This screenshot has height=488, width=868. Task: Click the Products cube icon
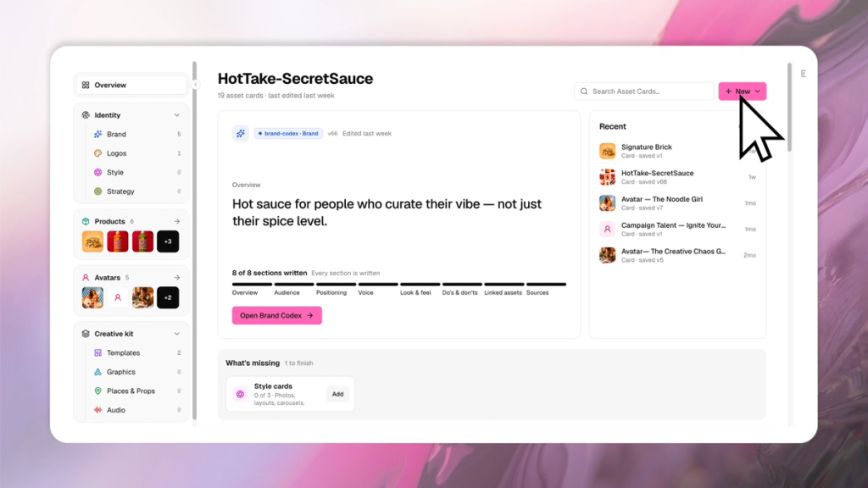tap(86, 221)
